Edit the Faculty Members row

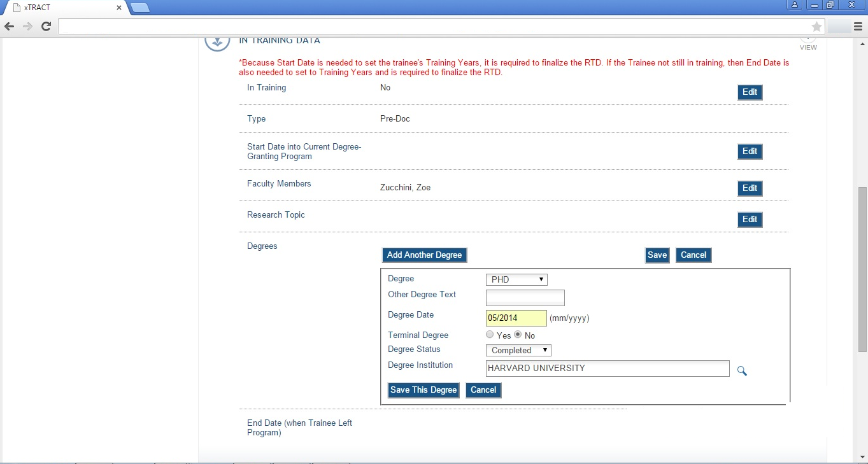pyautogui.click(x=750, y=188)
